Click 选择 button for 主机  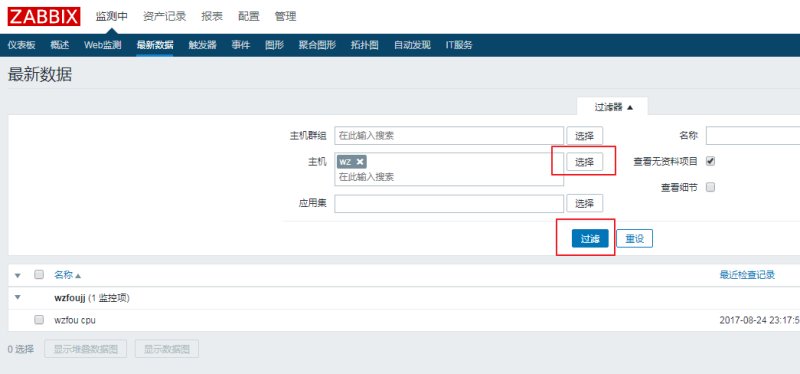point(585,162)
